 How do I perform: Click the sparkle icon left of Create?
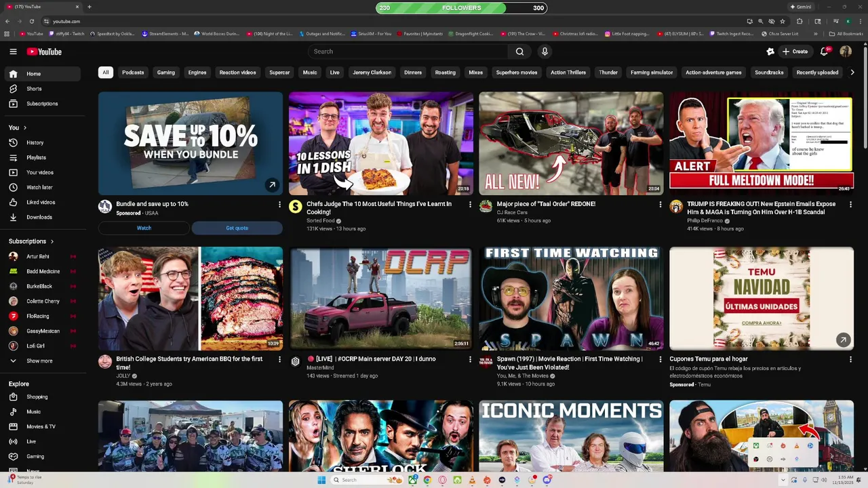tap(770, 52)
